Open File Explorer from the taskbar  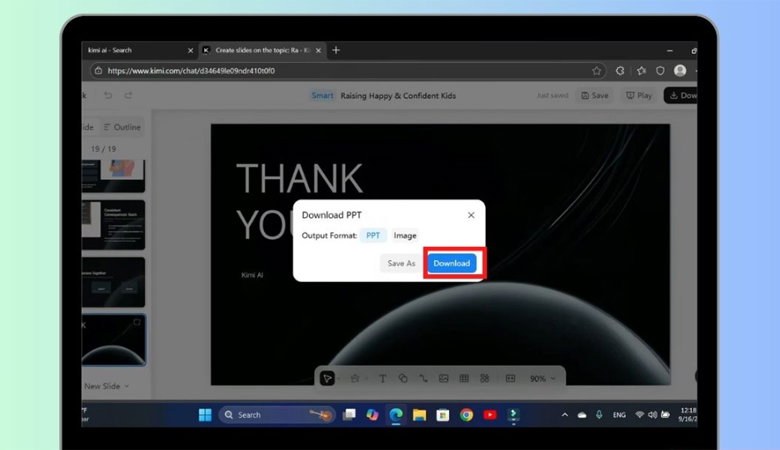[x=419, y=414]
